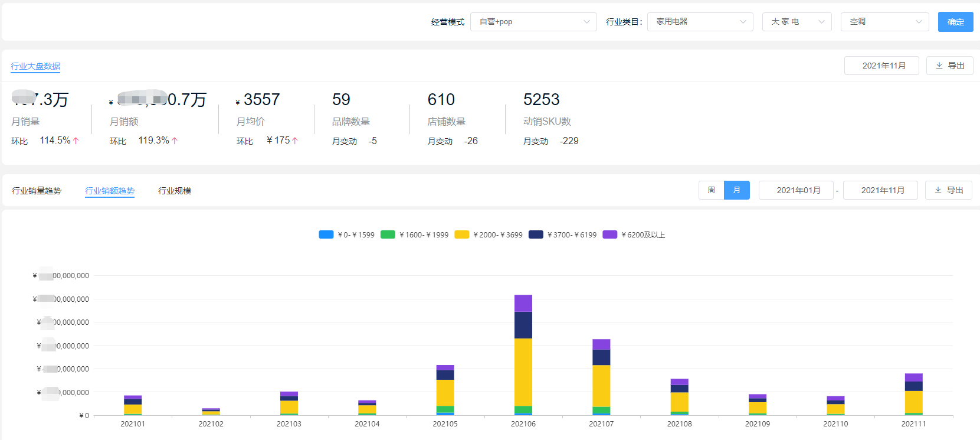Toggle the yellow ¥2000-¥3699 legend series

(x=462, y=234)
